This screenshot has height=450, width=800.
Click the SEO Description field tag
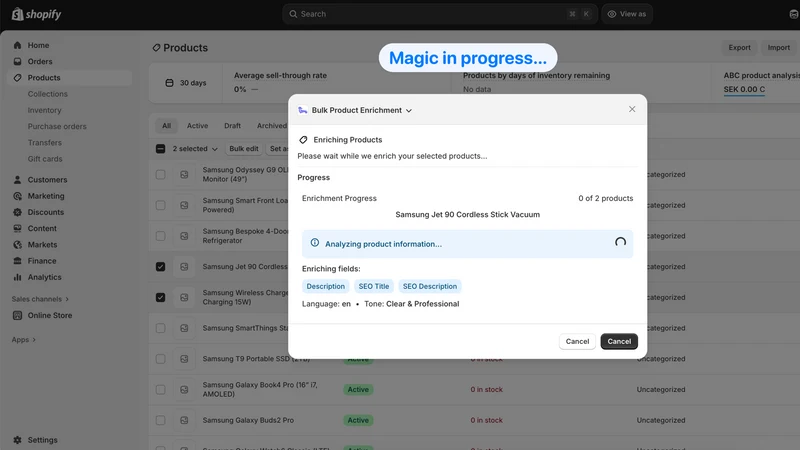(x=430, y=286)
